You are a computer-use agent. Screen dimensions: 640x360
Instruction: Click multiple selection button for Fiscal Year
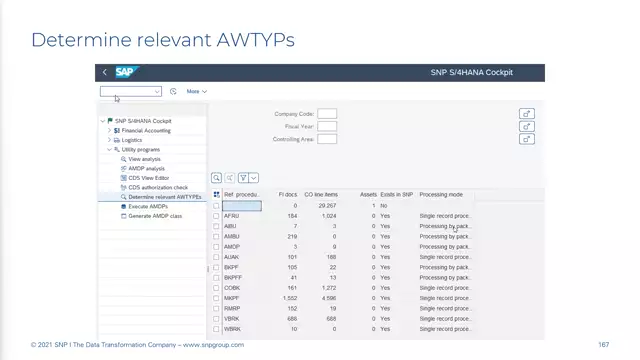[527, 127]
